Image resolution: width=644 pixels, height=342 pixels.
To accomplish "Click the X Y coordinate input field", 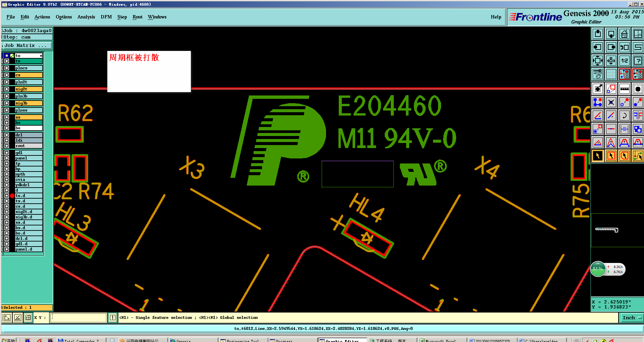I will [78, 318].
